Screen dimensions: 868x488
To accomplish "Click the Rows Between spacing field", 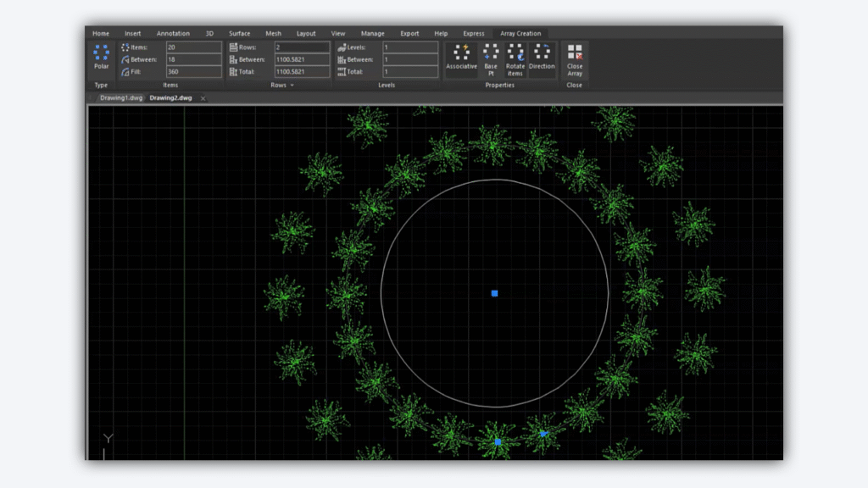I will (301, 60).
